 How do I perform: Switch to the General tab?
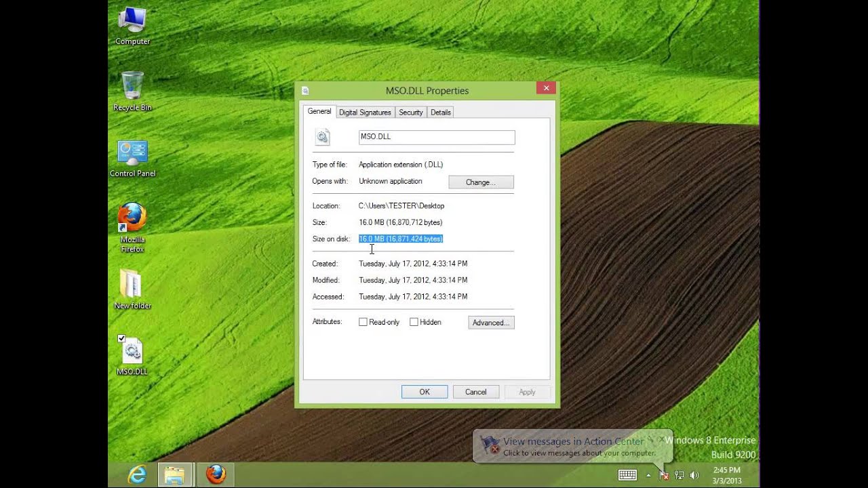click(319, 111)
